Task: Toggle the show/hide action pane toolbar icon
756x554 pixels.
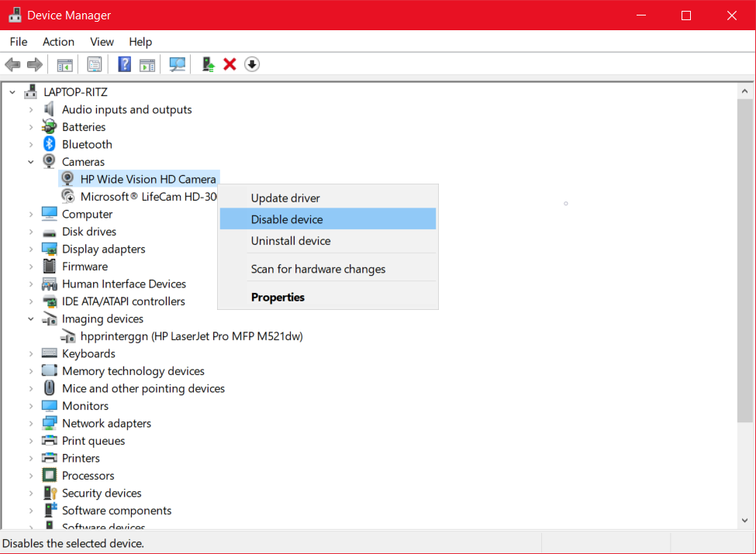Action: point(147,64)
